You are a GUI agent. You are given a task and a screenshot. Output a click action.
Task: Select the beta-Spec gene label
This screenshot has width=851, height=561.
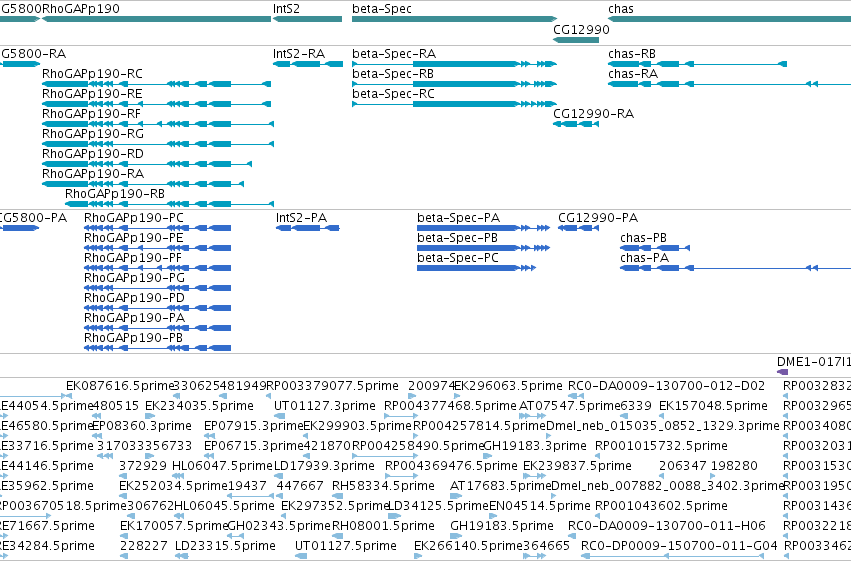tap(382, 9)
